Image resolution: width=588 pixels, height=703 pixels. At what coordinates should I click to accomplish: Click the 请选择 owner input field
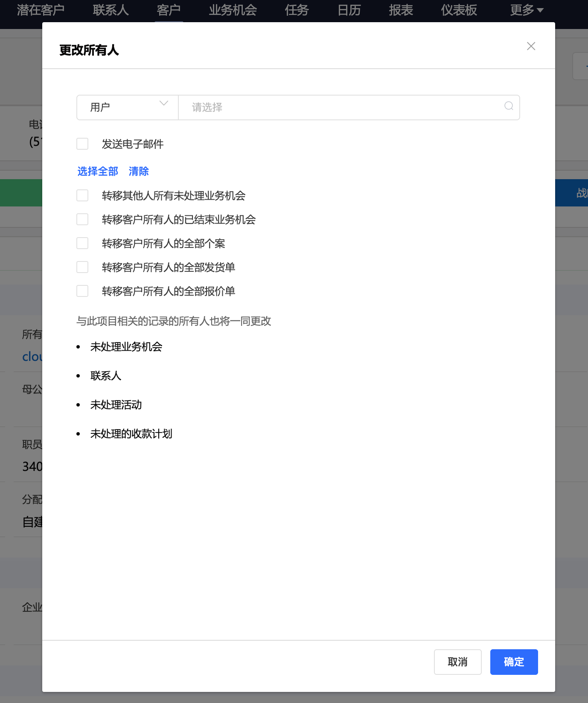(341, 107)
